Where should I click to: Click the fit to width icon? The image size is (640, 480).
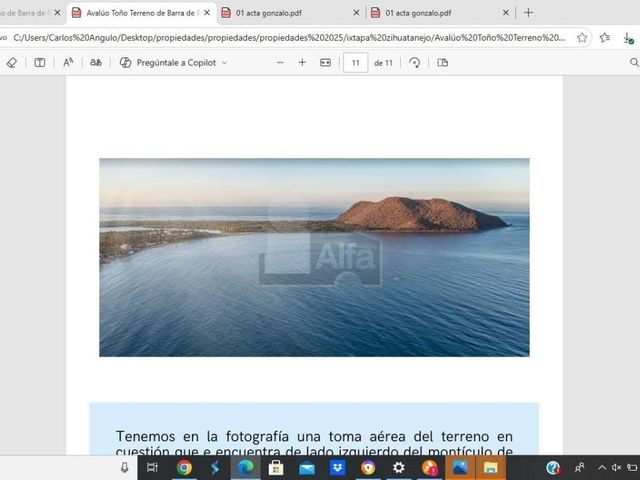point(325,63)
